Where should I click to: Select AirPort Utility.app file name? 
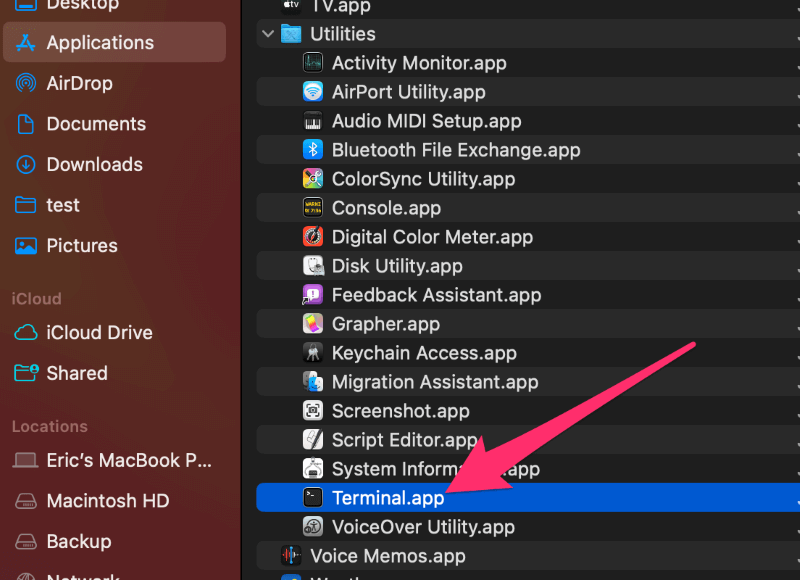[409, 92]
